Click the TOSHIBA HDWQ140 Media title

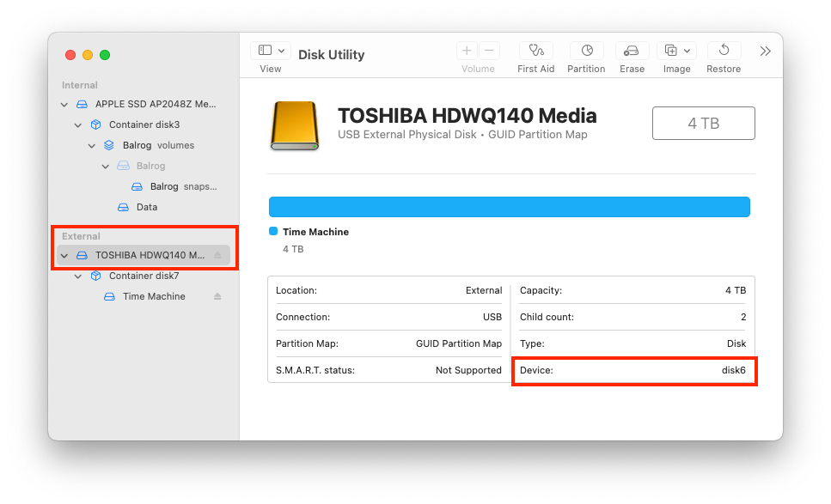[x=467, y=115]
